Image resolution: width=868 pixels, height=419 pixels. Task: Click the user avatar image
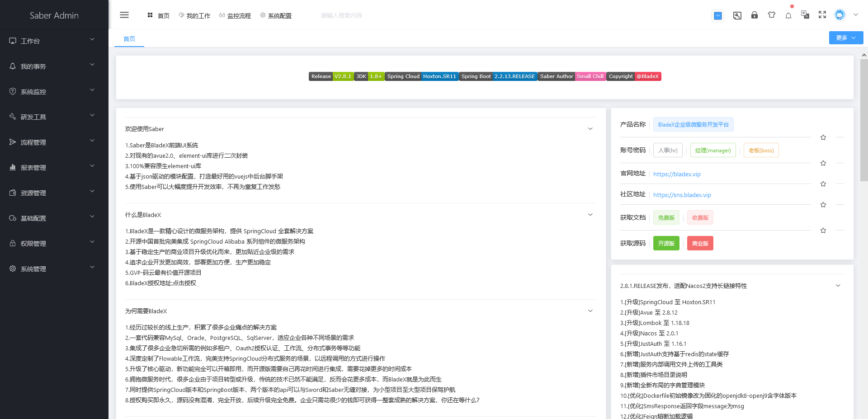tap(840, 15)
